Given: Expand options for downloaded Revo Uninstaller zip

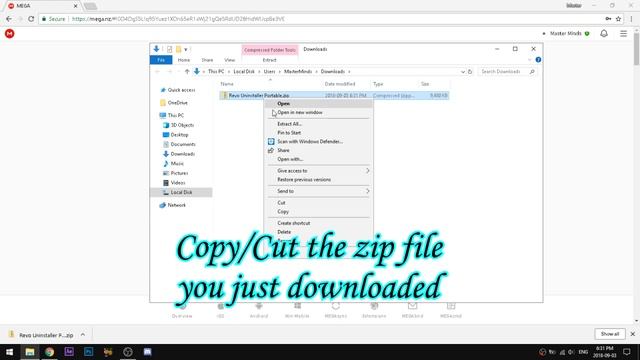Looking at the screenshot, I should 83,335.
